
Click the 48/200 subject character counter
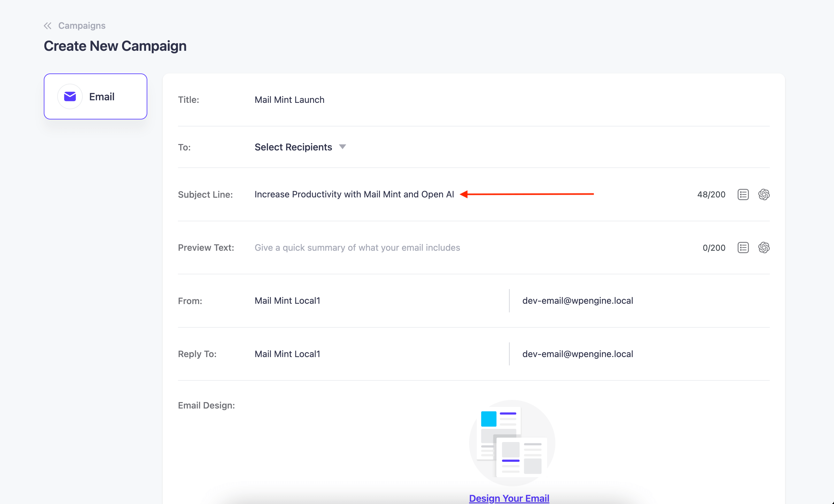(711, 195)
